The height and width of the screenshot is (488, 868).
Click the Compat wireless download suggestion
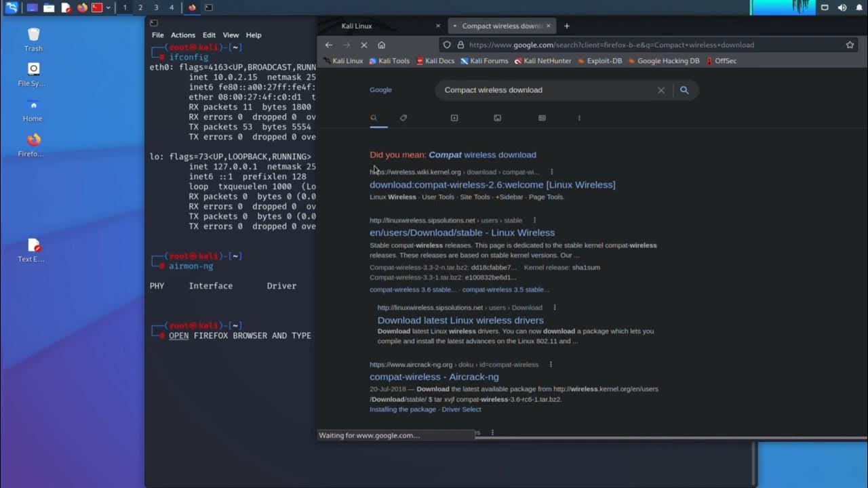click(482, 155)
